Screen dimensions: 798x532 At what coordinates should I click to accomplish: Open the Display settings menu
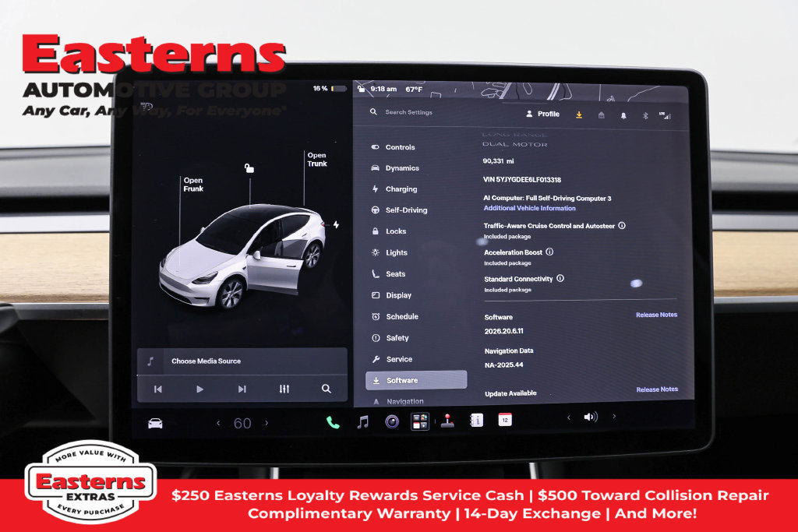click(391, 295)
